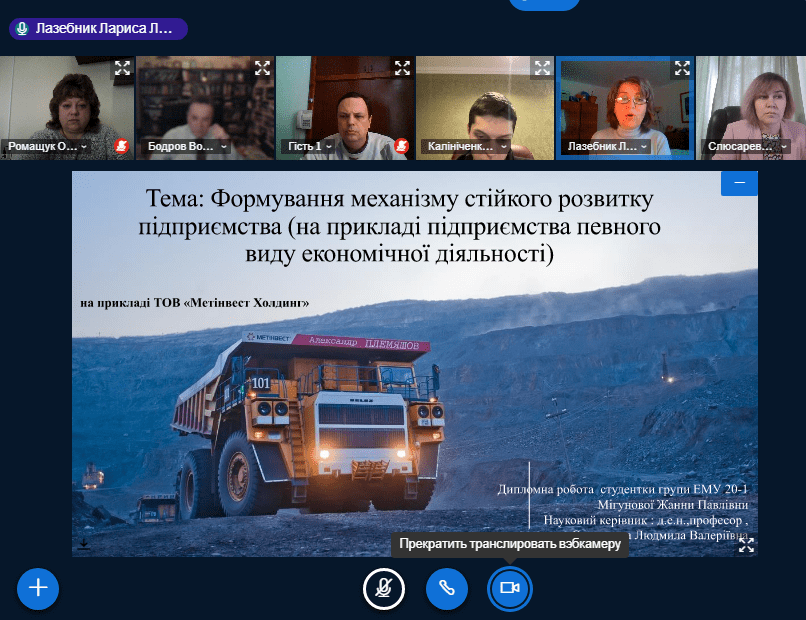Open Лазебник Л... name dropdown
This screenshot has width=806, height=620.
point(607,147)
